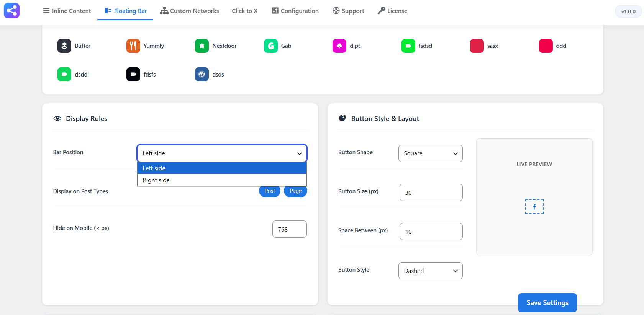Open the License tab
Image resolution: width=644 pixels, height=315 pixels.
point(393,11)
